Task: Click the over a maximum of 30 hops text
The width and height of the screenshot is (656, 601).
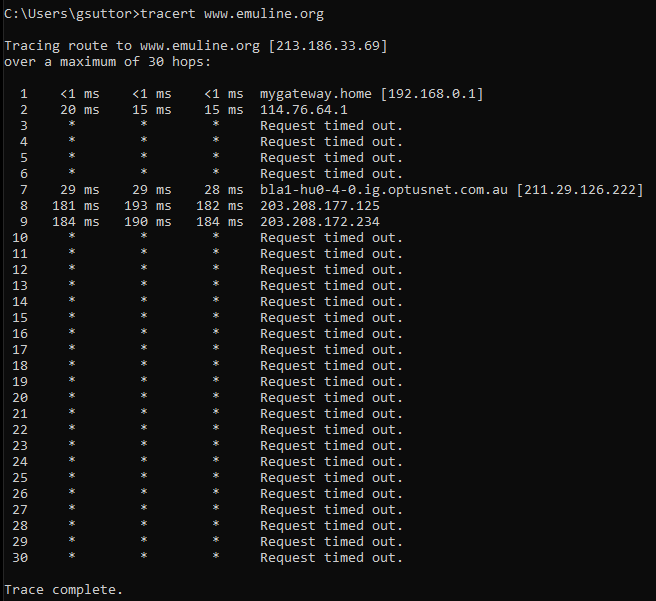Action: pos(108,62)
